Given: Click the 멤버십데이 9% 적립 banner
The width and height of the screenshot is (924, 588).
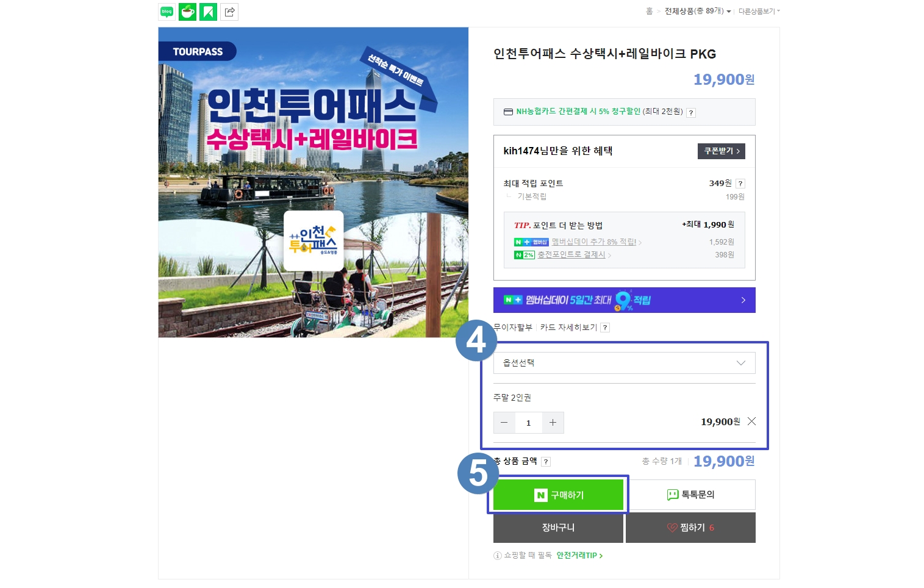Looking at the screenshot, I should tap(625, 300).
